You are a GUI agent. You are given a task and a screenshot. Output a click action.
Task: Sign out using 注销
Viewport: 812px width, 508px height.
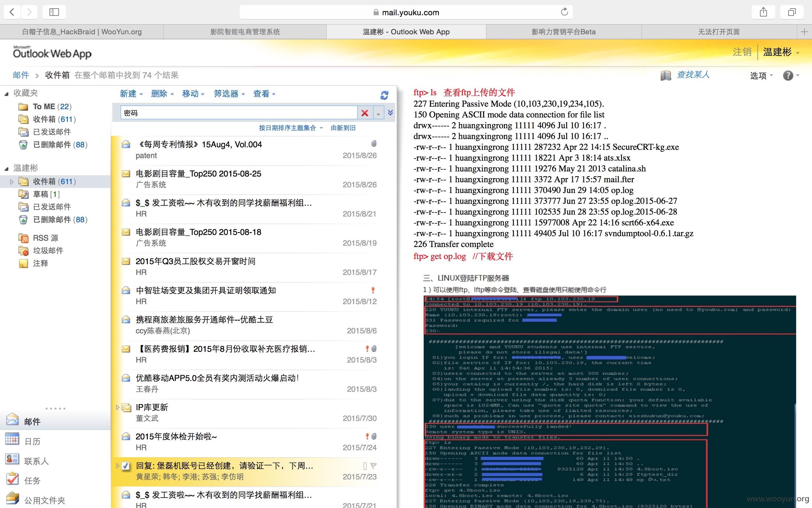coord(742,52)
